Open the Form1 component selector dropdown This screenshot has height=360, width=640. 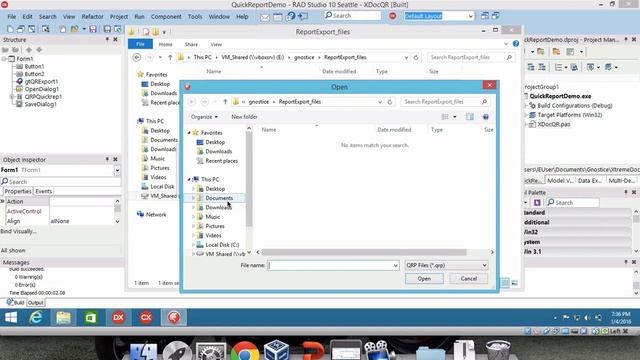tap(117, 170)
